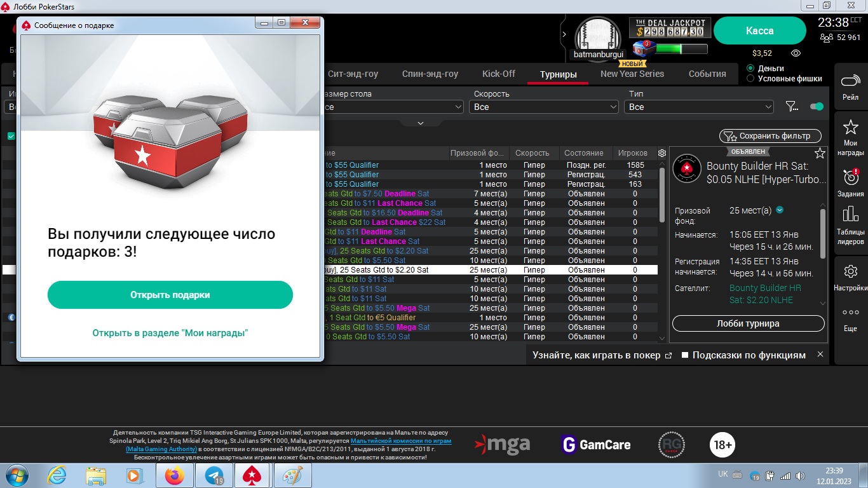Click the RG check round logo
The width and height of the screenshot is (868, 488).
(671, 445)
